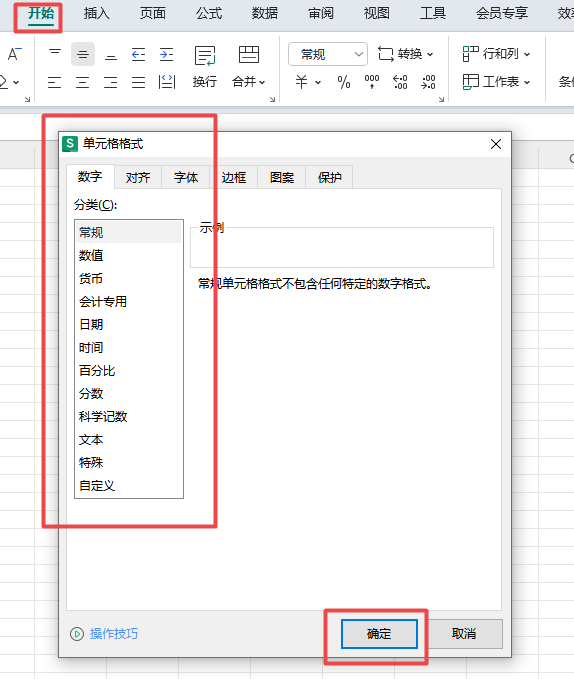This screenshot has width=574, height=679.
Task: Toggle 换行 wrap text
Action: coord(205,66)
